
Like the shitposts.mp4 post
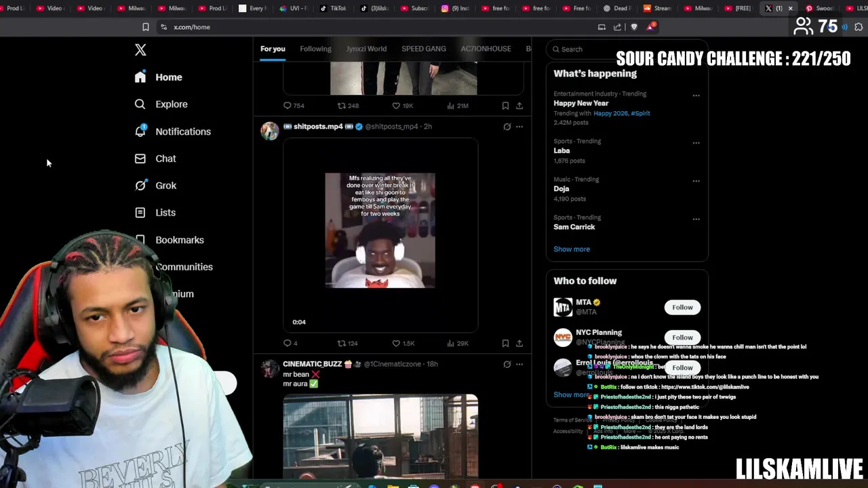coord(403,344)
